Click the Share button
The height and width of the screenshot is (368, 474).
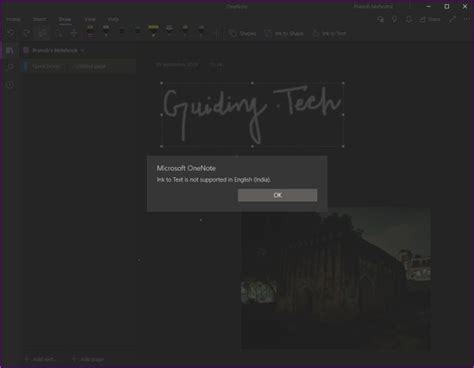click(x=430, y=19)
